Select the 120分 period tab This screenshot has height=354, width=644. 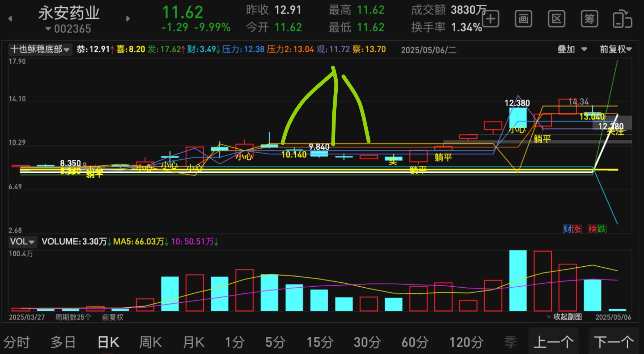tap(466, 342)
